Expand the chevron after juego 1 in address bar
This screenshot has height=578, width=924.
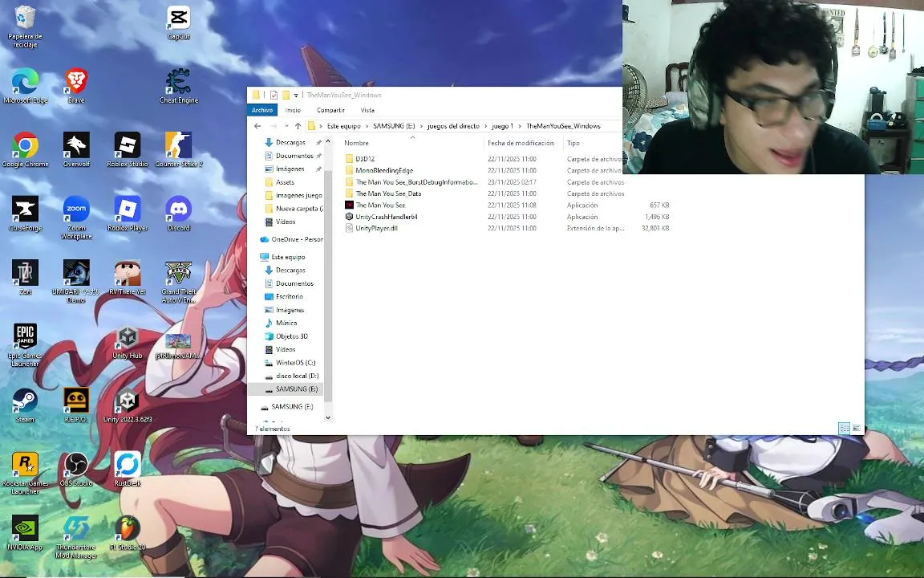520,126
